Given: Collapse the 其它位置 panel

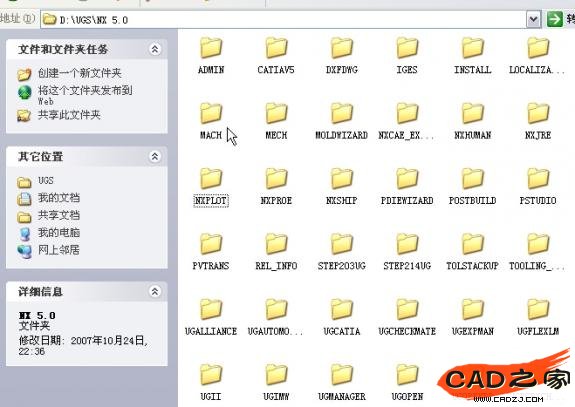Looking at the screenshot, I should [x=155, y=157].
